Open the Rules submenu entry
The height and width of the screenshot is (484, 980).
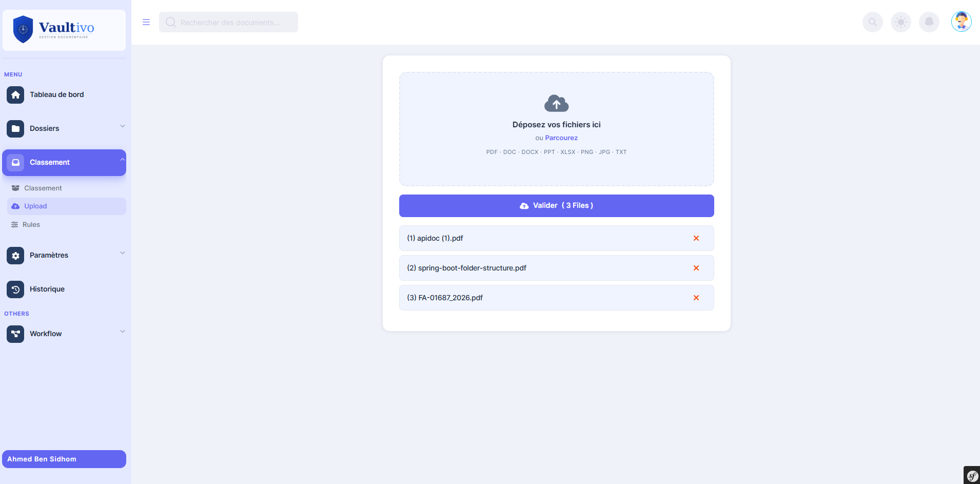pos(67,225)
